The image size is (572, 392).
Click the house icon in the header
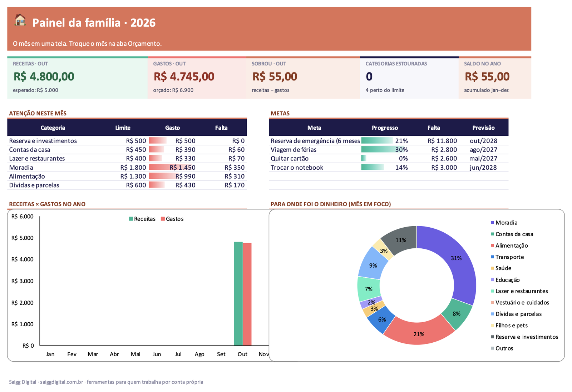click(x=20, y=20)
